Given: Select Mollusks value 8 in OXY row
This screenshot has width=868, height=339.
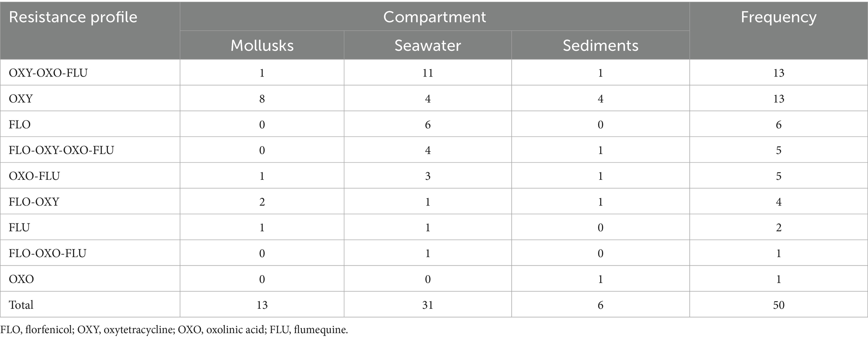Looking at the screenshot, I should click(x=262, y=99).
